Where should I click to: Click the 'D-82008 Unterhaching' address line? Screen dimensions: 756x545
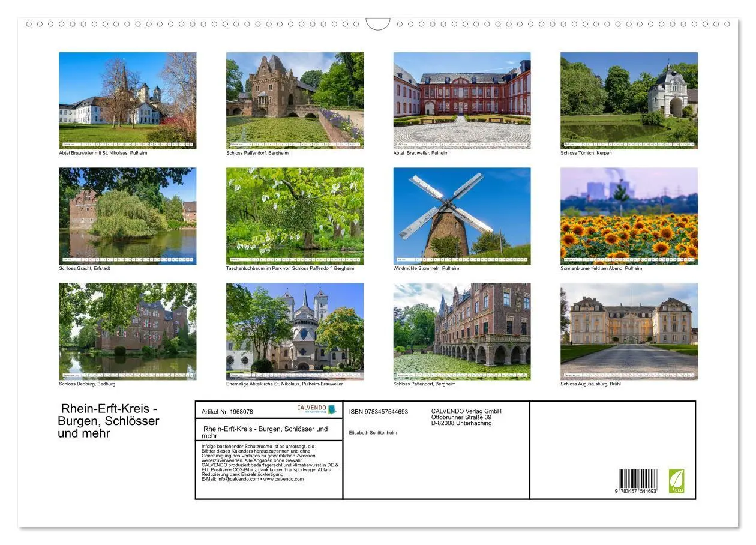(461, 423)
